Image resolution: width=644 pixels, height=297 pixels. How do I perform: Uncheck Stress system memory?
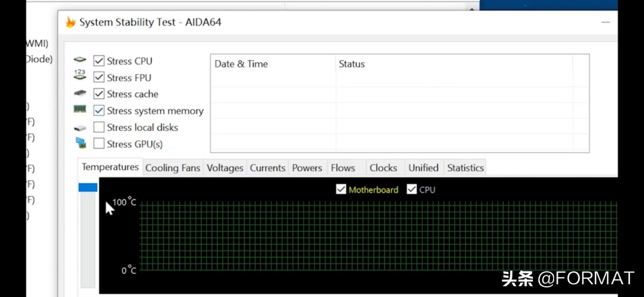pyautogui.click(x=99, y=110)
